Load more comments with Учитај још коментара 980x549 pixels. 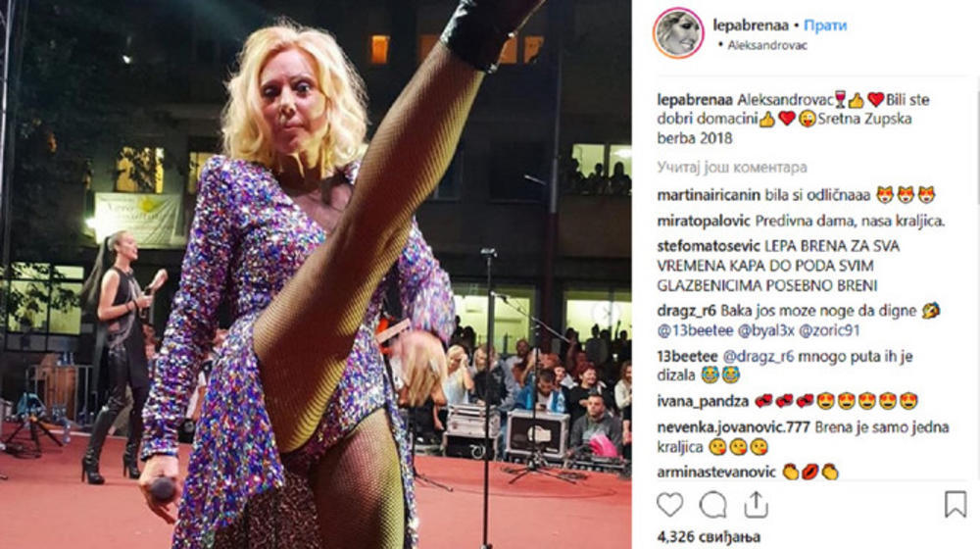pyautogui.click(x=732, y=167)
